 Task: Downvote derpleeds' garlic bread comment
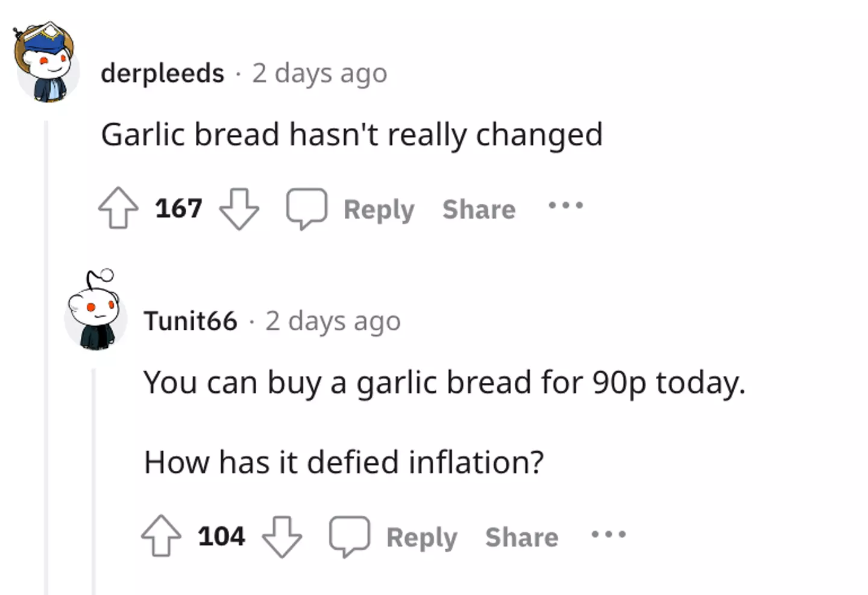(239, 209)
